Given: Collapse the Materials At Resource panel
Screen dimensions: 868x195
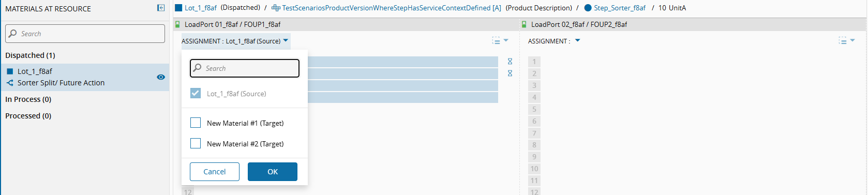Looking at the screenshot, I should [161, 8].
